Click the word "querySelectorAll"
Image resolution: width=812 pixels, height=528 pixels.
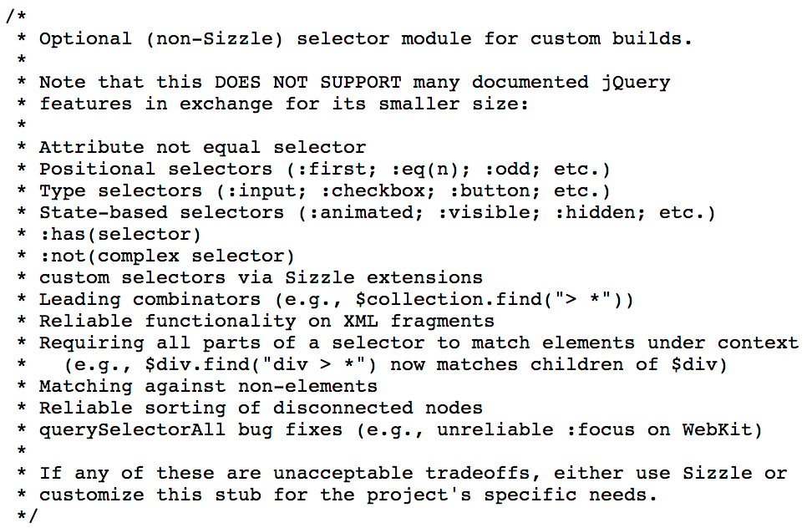[132, 430]
